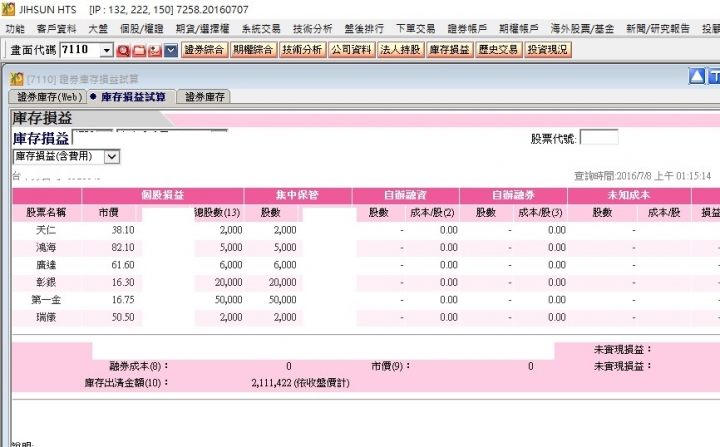Click the 畫面代碼 7110 text field
The height and width of the screenshot is (447, 720).
pyautogui.click(x=80, y=50)
